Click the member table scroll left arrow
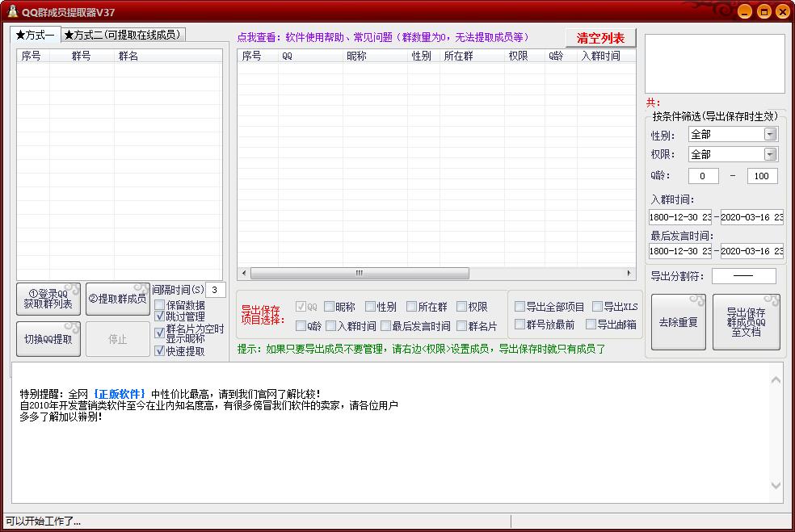 (244, 273)
